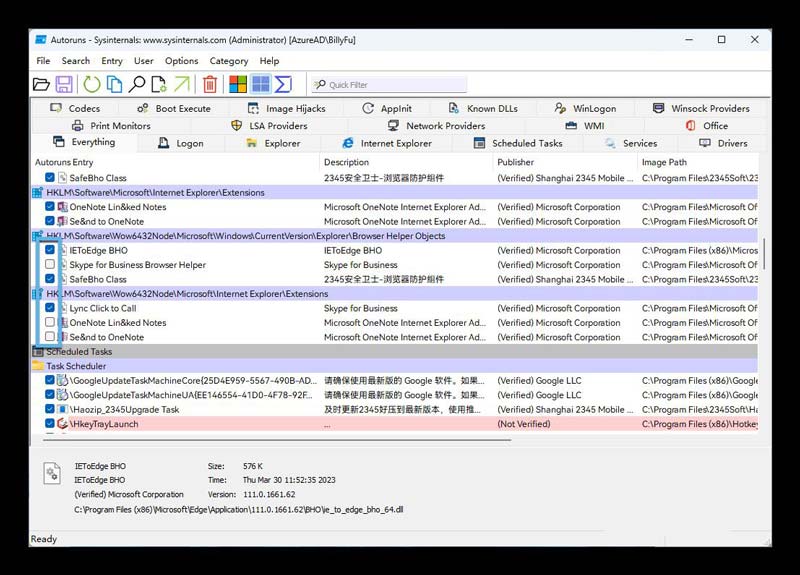
Task: Open the User menu
Action: tap(143, 61)
